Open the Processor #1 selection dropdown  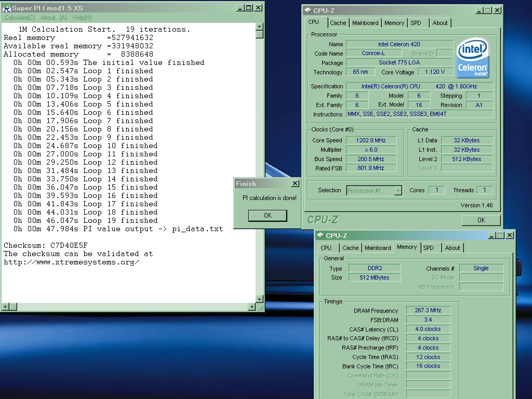tap(398, 191)
